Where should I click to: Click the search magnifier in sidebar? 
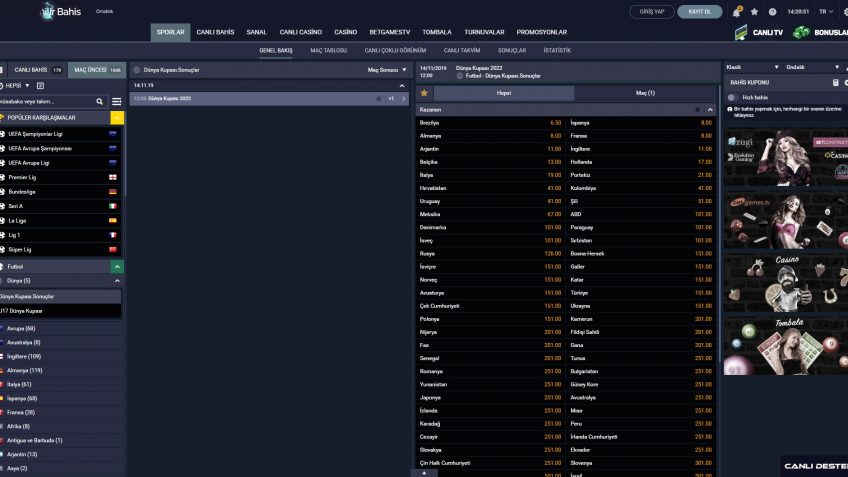pos(100,102)
